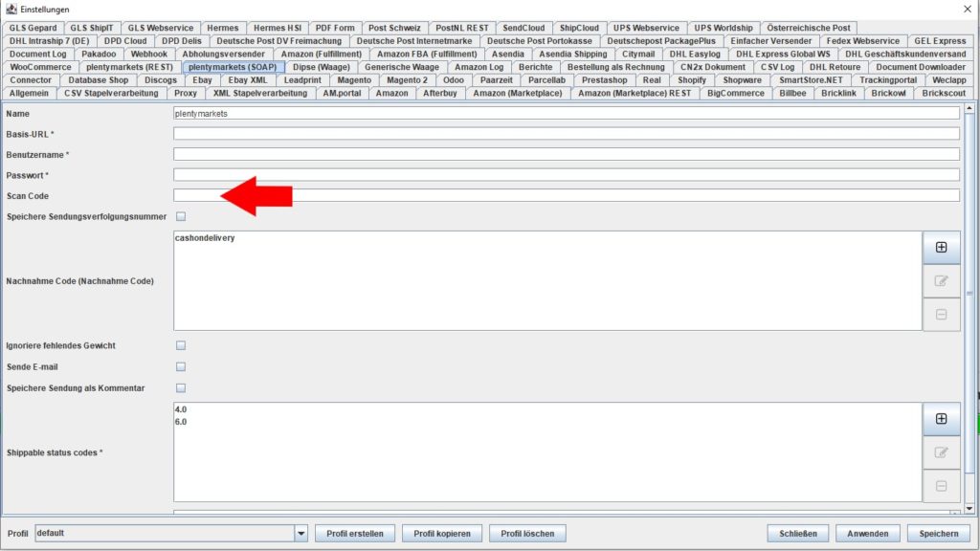Apply settings with Anwenden button

[x=867, y=534]
